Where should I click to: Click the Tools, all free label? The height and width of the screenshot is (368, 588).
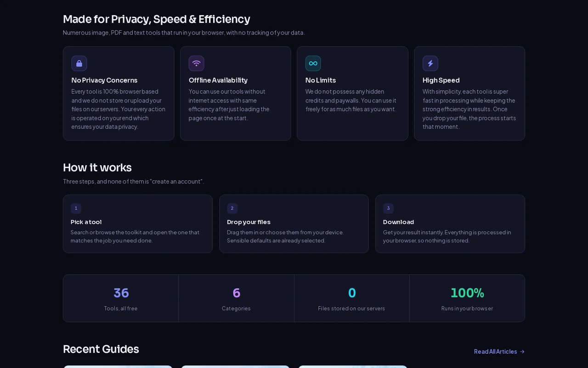tap(121, 309)
